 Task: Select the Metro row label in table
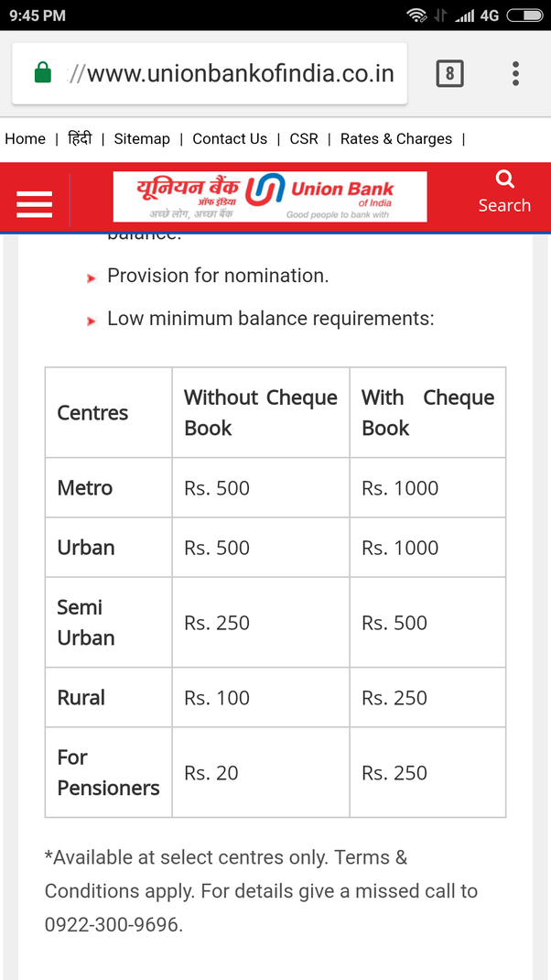coord(85,488)
